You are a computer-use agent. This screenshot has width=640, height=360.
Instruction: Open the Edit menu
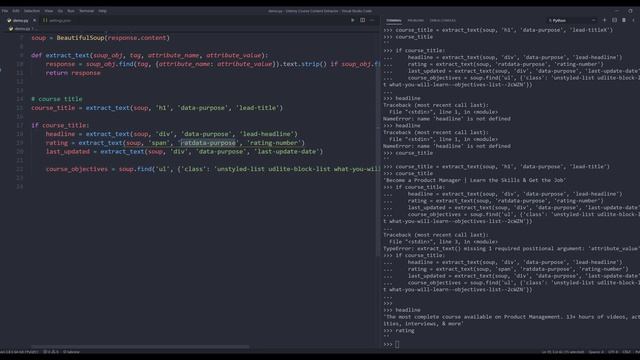pos(16,11)
